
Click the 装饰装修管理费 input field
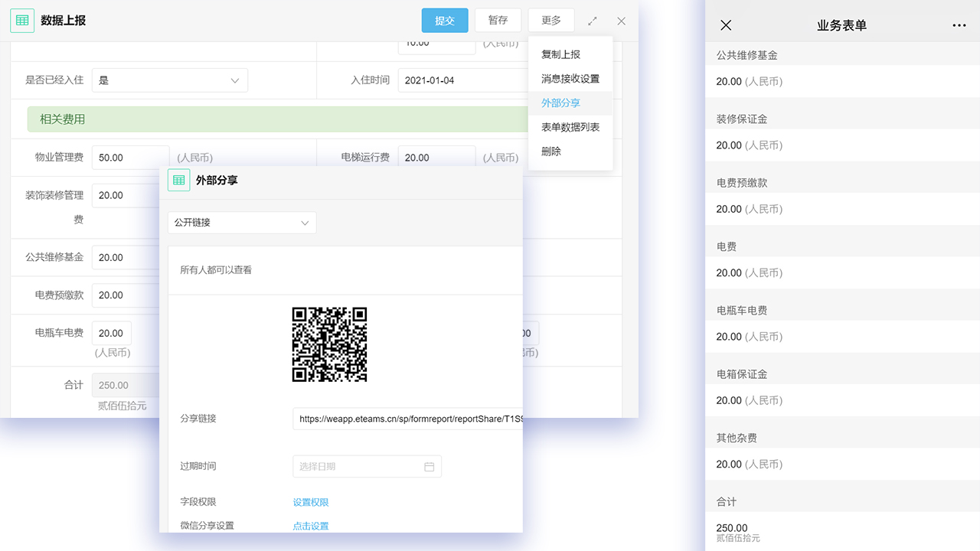tap(126, 195)
